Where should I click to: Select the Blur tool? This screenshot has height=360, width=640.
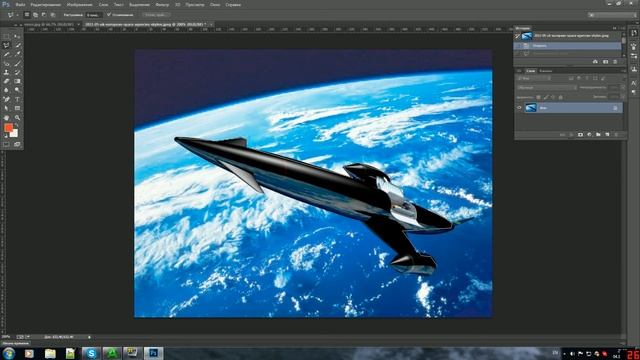tap(6, 90)
